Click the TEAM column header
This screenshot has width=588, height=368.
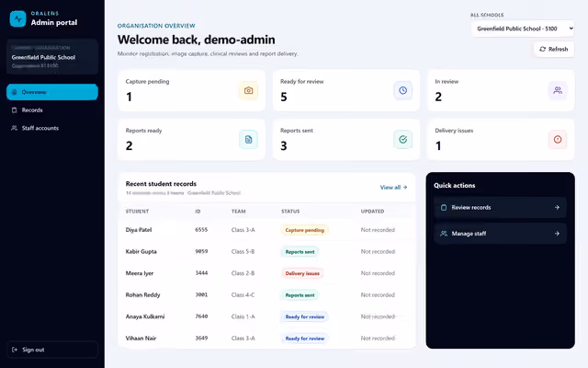click(238, 212)
